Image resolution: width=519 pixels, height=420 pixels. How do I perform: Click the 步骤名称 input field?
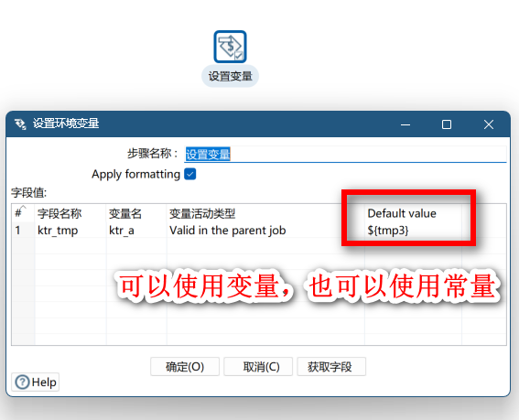[x=345, y=155]
